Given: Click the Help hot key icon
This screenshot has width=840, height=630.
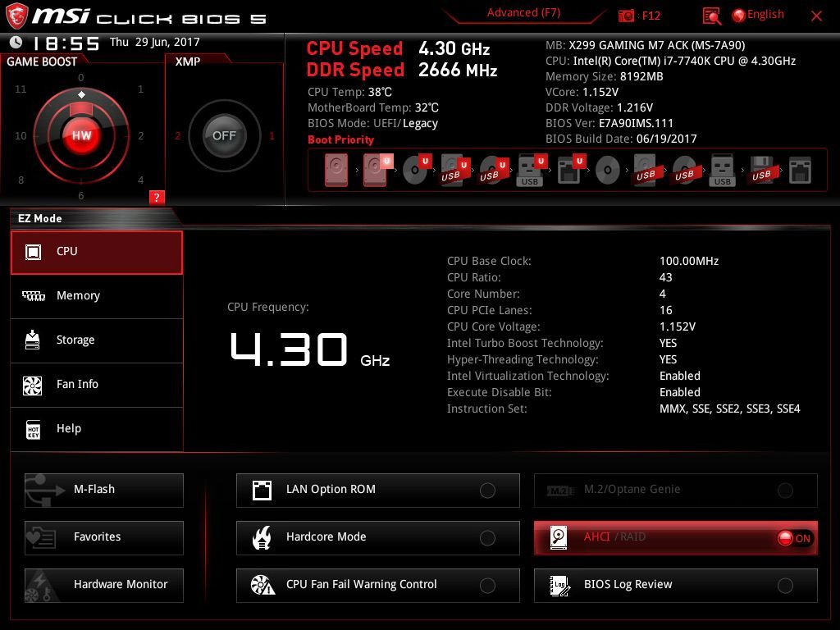Looking at the screenshot, I should point(33,429).
